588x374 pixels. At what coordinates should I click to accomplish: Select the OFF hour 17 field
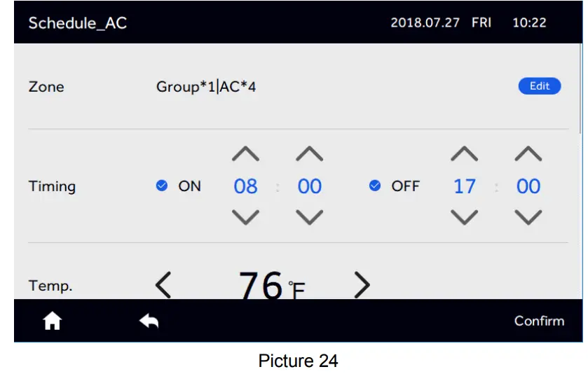(464, 186)
